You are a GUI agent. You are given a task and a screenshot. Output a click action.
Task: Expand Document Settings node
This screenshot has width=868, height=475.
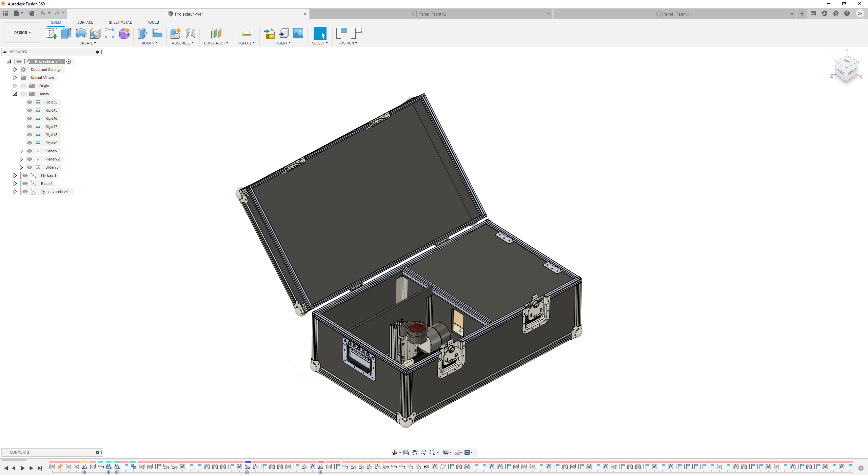coord(15,70)
